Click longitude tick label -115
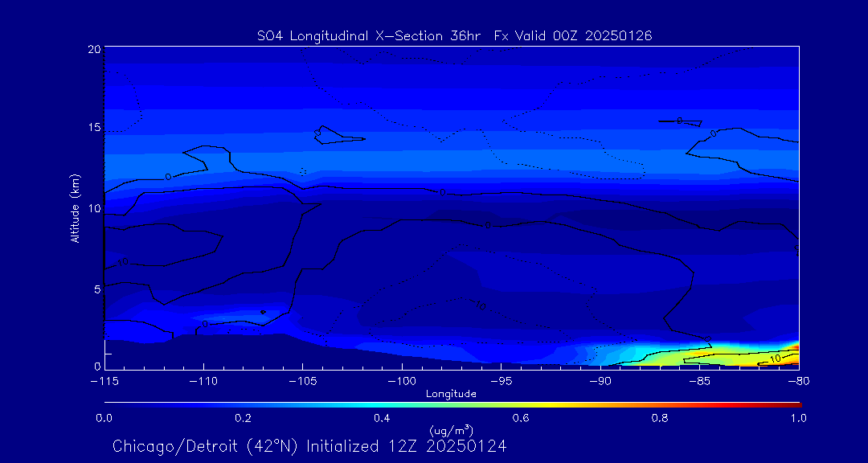Viewport: 868px width, 463px height. coord(104,382)
